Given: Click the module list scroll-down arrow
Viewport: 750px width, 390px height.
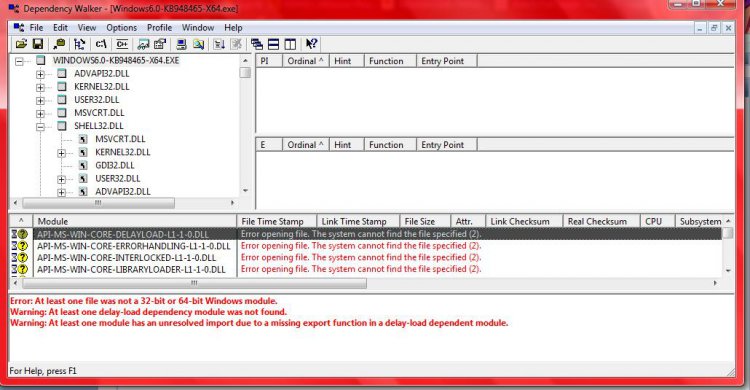Looking at the screenshot, I should pos(728,271).
